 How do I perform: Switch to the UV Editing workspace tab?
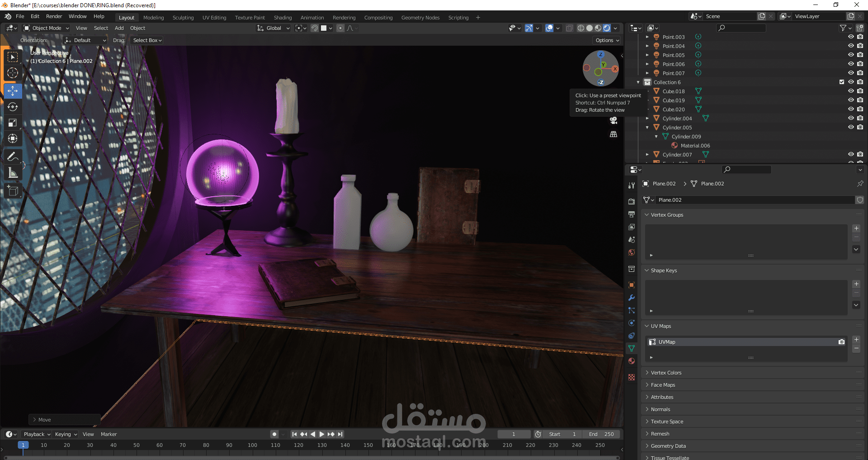click(214, 18)
